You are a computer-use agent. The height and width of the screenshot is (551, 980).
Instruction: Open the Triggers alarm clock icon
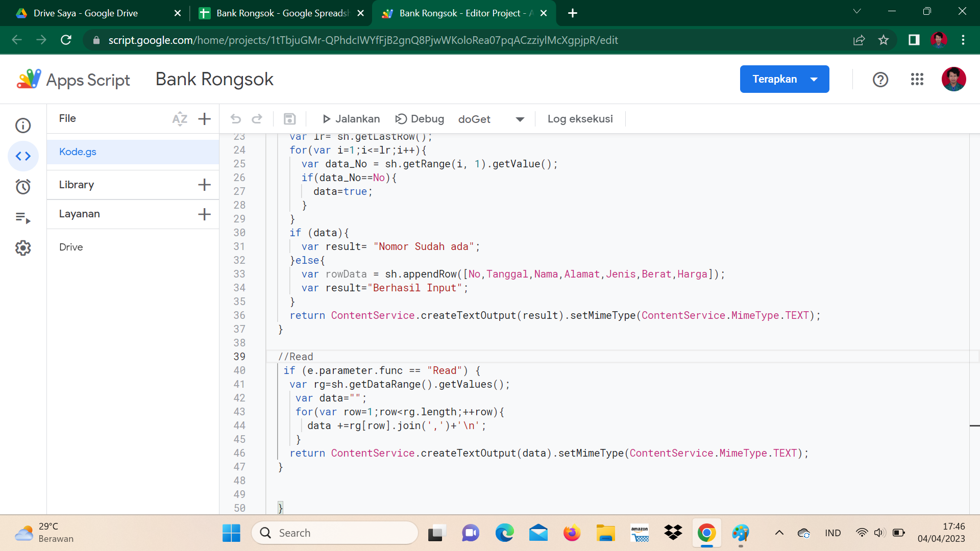click(x=23, y=187)
